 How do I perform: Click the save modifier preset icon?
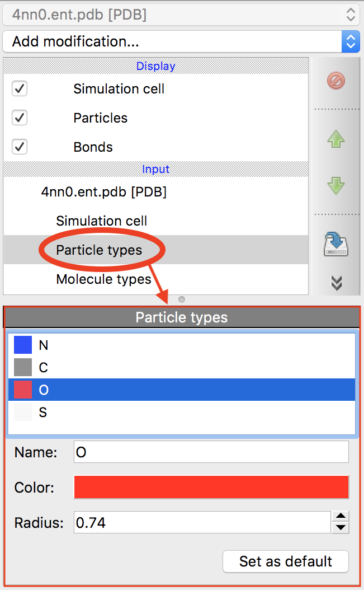click(x=336, y=244)
